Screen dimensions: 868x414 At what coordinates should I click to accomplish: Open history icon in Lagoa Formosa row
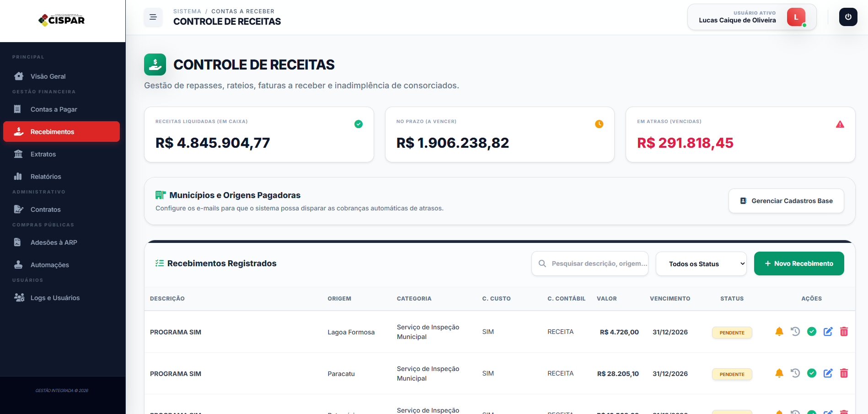[795, 332]
